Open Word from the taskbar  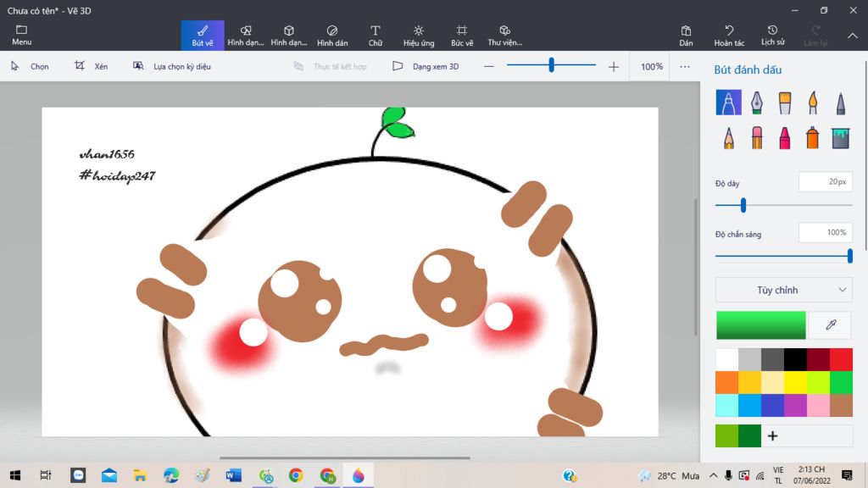pyautogui.click(x=234, y=475)
